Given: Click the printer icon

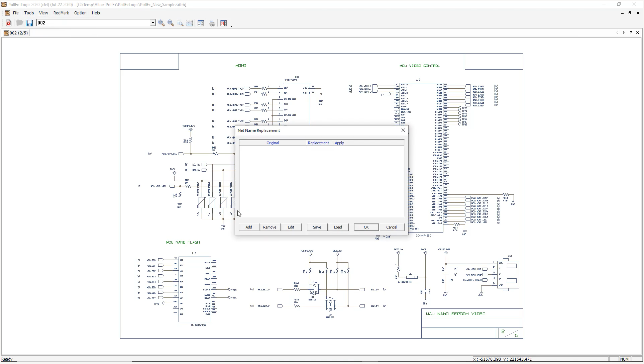Looking at the screenshot, I should pyautogui.click(x=212, y=23).
